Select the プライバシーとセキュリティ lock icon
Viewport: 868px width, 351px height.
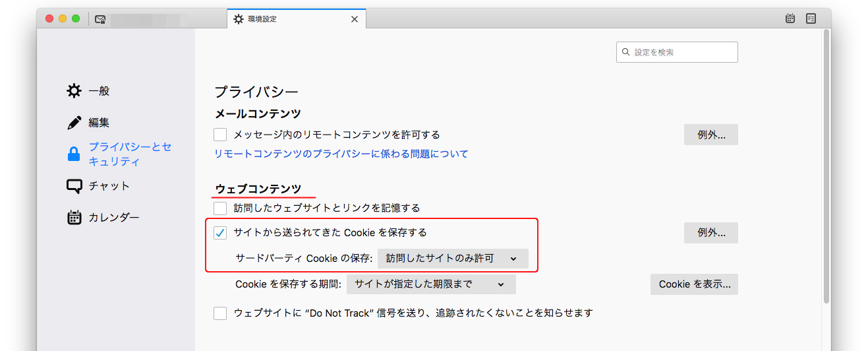tap(74, 154)
